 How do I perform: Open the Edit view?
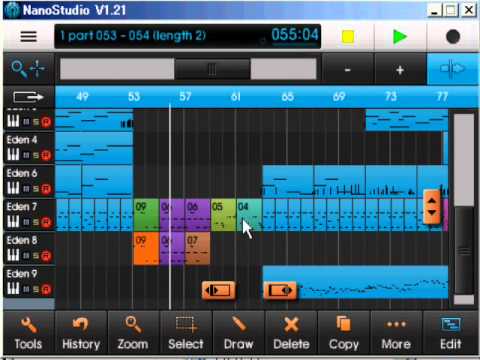[451, 333]
